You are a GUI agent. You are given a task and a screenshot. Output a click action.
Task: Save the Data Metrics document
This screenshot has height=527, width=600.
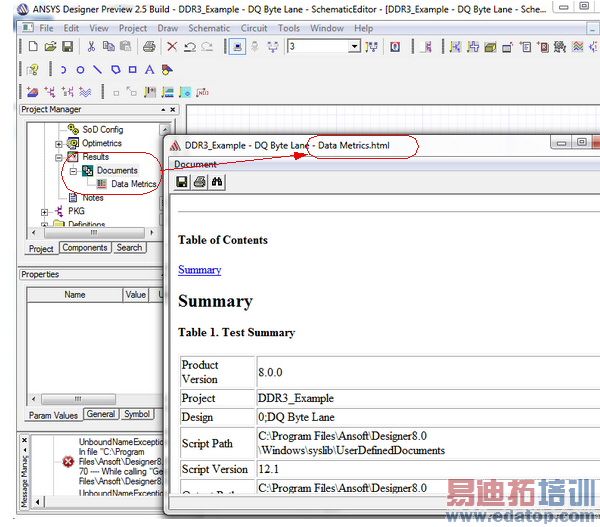pyautogui.click(x=182, y=182)
